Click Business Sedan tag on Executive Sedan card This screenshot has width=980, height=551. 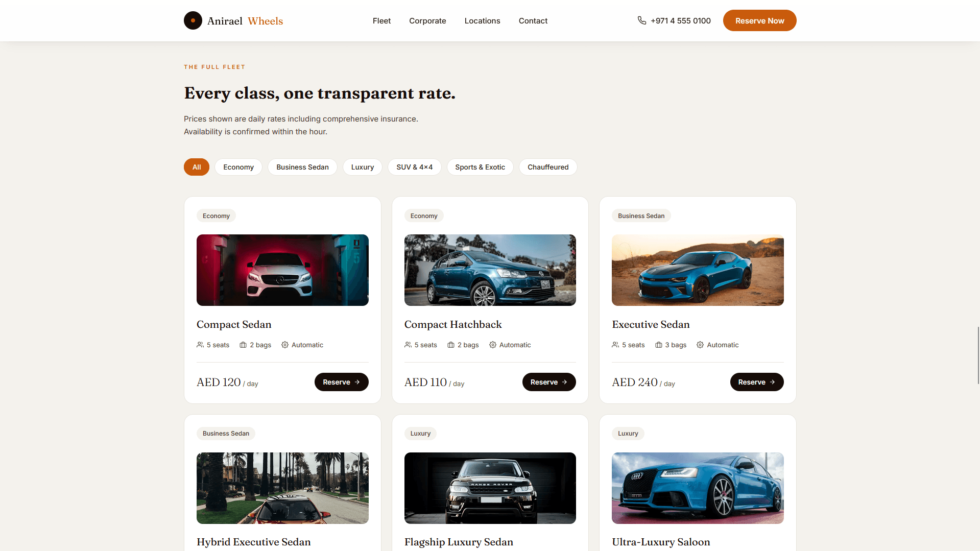coord(641,215)
